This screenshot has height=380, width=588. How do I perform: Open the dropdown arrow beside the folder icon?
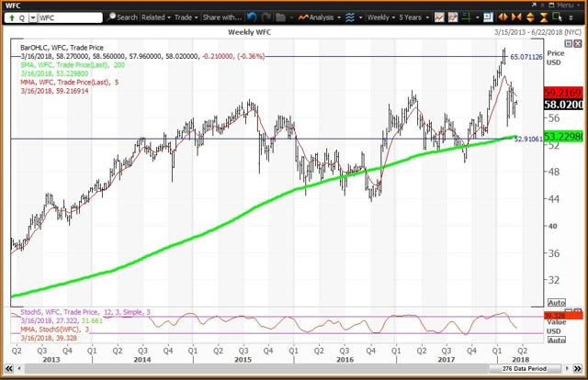pos(291,17)
